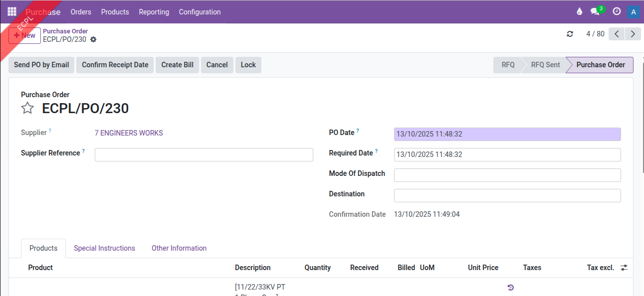
Task: Open the Configuration menu
Action: tap(200, 12)
